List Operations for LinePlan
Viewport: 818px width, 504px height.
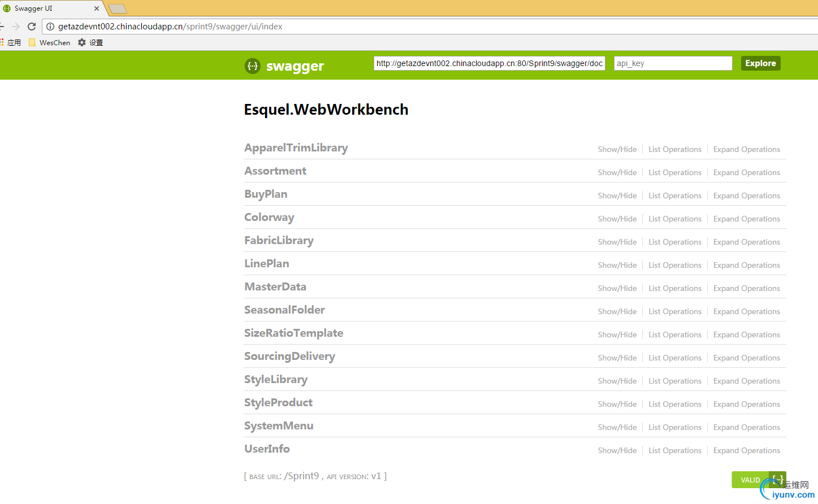[675, 265]
